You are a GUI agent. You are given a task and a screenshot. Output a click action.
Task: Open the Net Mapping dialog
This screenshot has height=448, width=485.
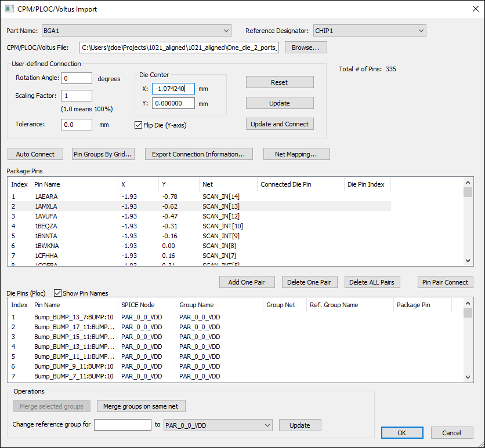click(x=296, y=154)
